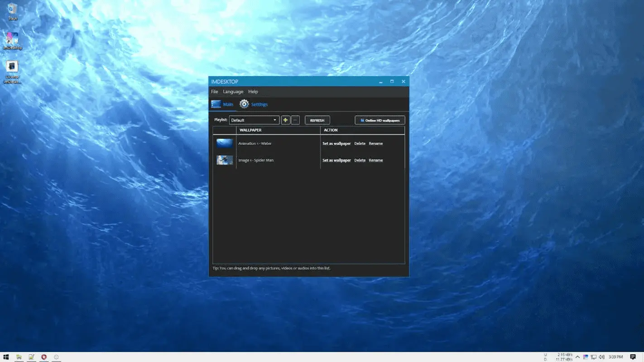Open the notepad app in the taskbar
The height and width of the screenshot is (362, 644).
click(x=31, y=357)
